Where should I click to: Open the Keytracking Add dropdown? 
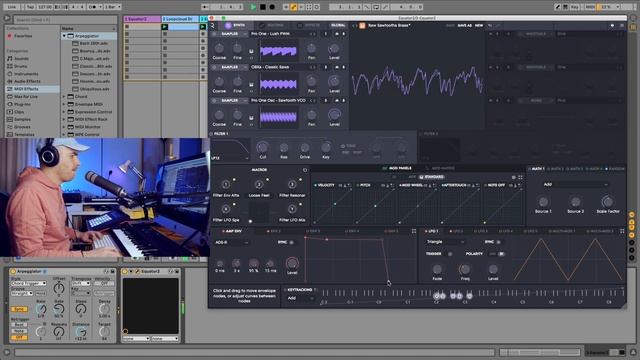click(301, 298)
